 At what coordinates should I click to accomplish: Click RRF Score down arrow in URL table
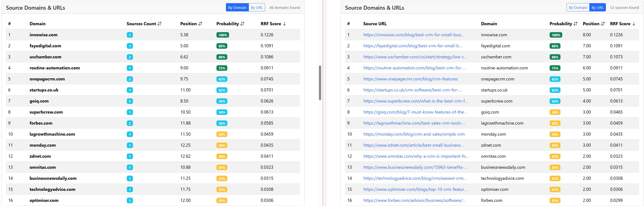tap(634, 24)
